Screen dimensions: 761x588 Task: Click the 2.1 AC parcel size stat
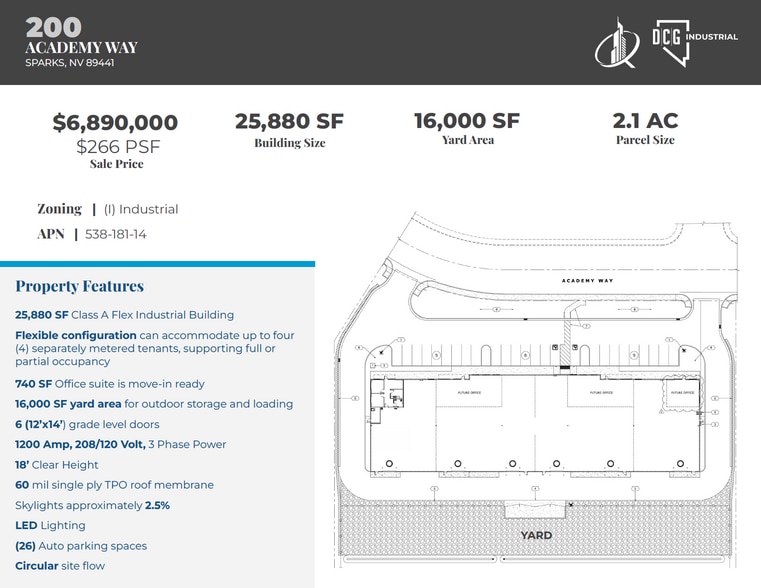pos(645,121)
